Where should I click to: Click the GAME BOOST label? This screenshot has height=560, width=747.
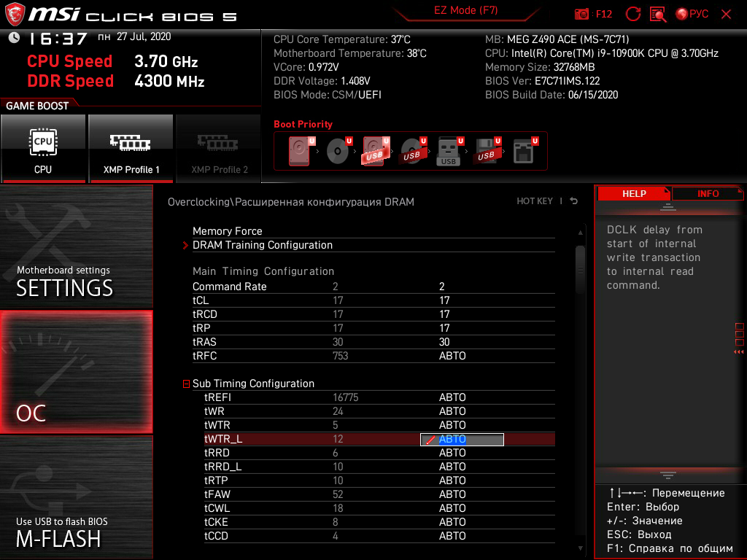37,106
